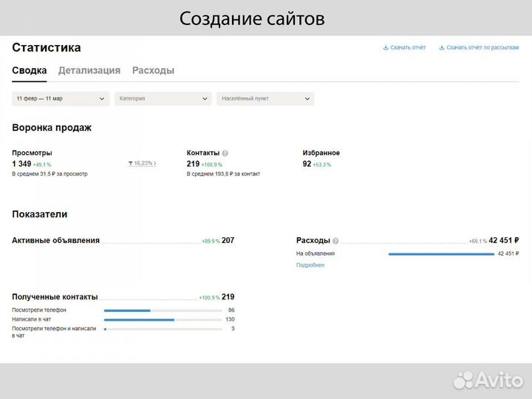Click the Подробнее link under Расходы
This screenshot has width=532, height=399.
tap(310, 265)
